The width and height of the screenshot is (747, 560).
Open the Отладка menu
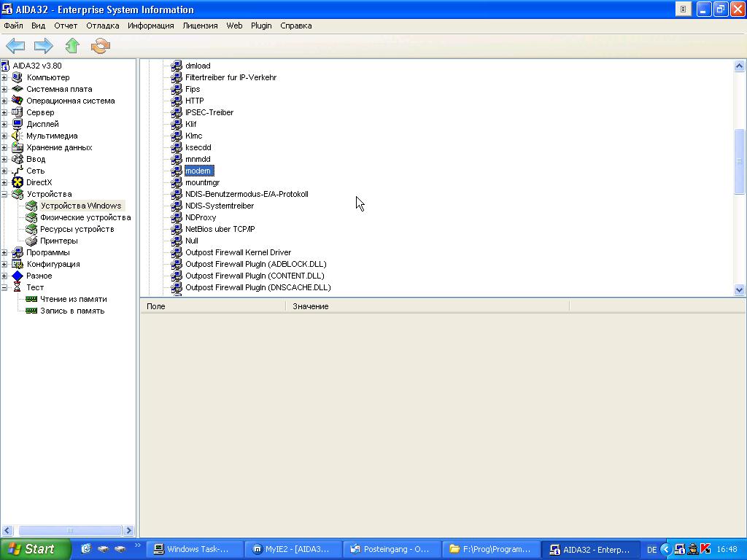coord(102,26)
